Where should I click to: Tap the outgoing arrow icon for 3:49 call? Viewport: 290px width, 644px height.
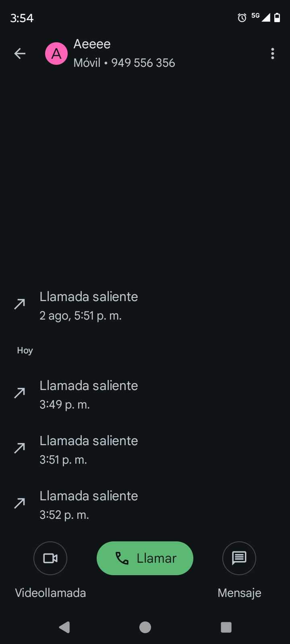tap(20, 393)
